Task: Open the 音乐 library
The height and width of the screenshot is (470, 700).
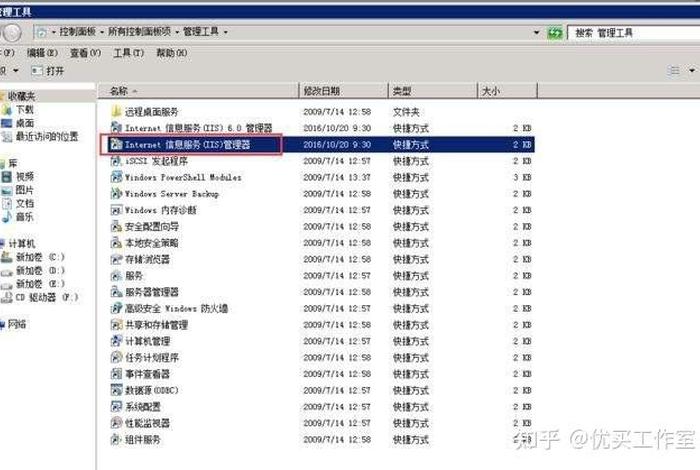Action: [x=25, y=216]
